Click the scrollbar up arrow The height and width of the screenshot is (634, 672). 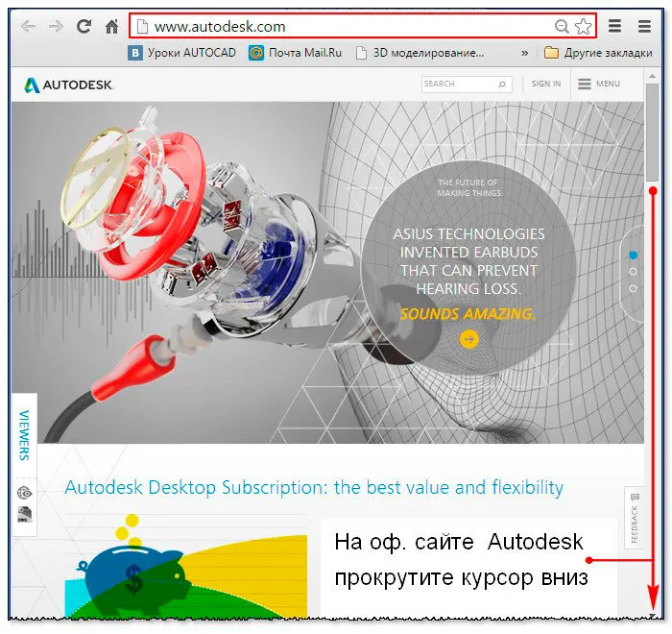click(652, 76)
